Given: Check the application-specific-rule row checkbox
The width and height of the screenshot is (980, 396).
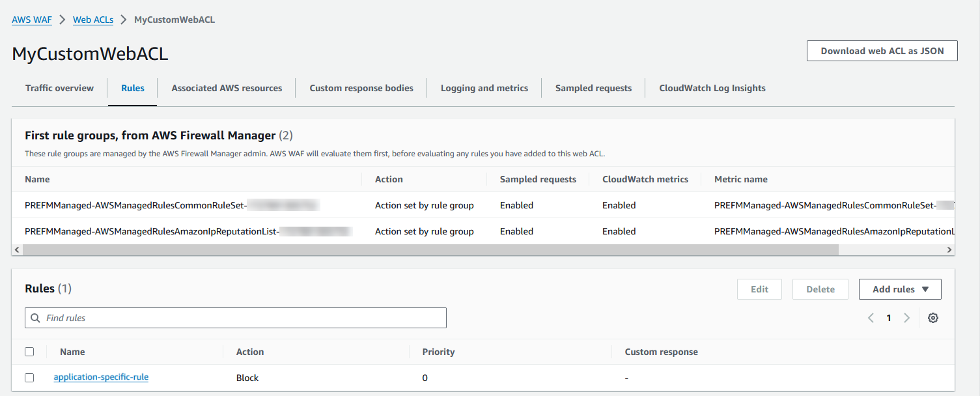Looking at the screenshot, I should (29, 377).
